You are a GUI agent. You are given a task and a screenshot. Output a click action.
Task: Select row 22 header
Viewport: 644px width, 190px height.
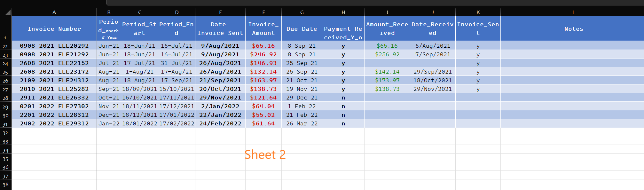pyautogui.click(x=5, y=46)
